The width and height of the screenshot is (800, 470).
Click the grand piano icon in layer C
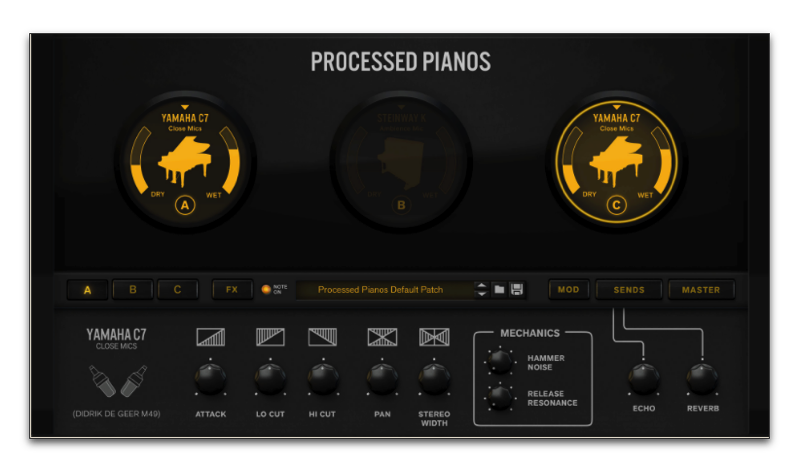coord(616,161)
